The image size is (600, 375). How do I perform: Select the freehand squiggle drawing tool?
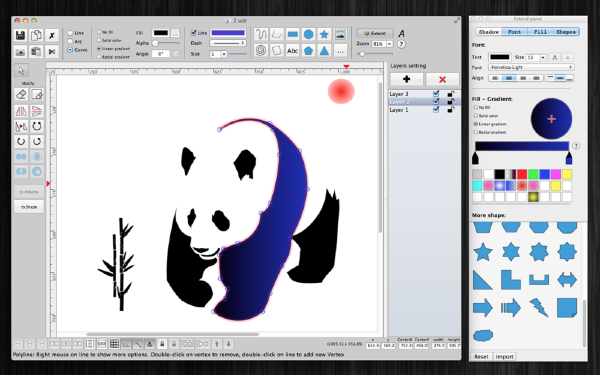pos(261,34)
